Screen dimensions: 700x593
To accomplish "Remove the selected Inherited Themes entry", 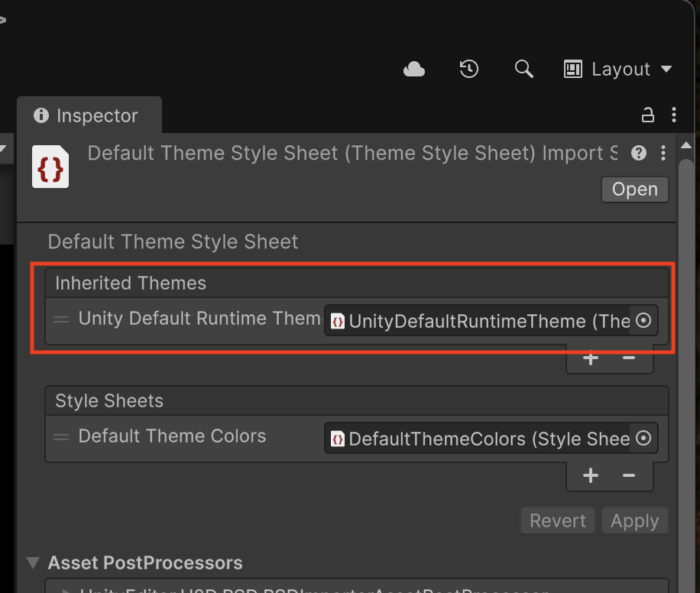I will pos(629,358).
